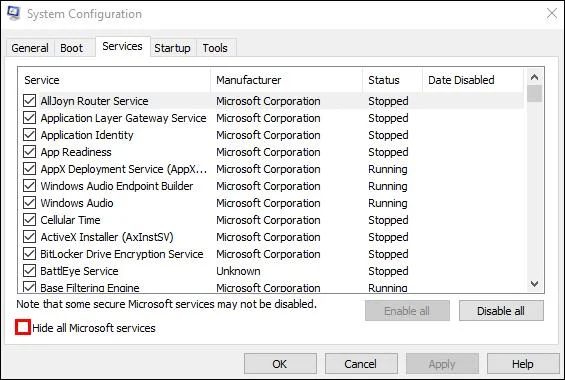This screenshot has height=380, width=565.
Task: Click the Apply button
Action: point(442,364)
